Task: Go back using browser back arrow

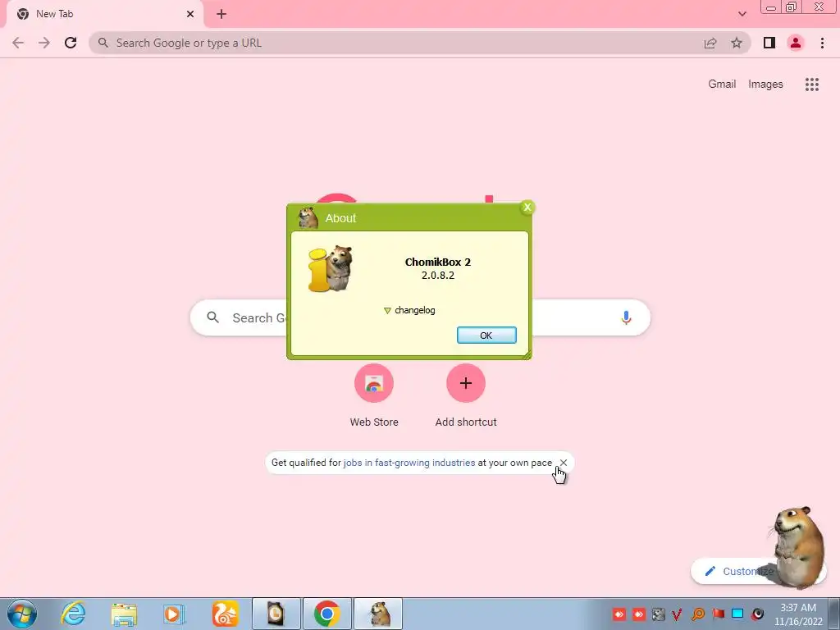Action: click(18, 43)
